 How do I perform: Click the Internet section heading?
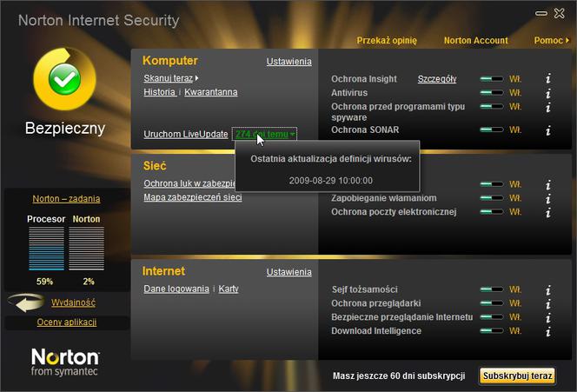click(x=163, y=271)
